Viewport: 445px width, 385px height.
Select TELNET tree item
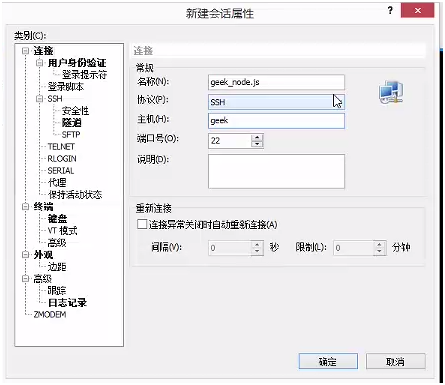click(x=61, y=147)
